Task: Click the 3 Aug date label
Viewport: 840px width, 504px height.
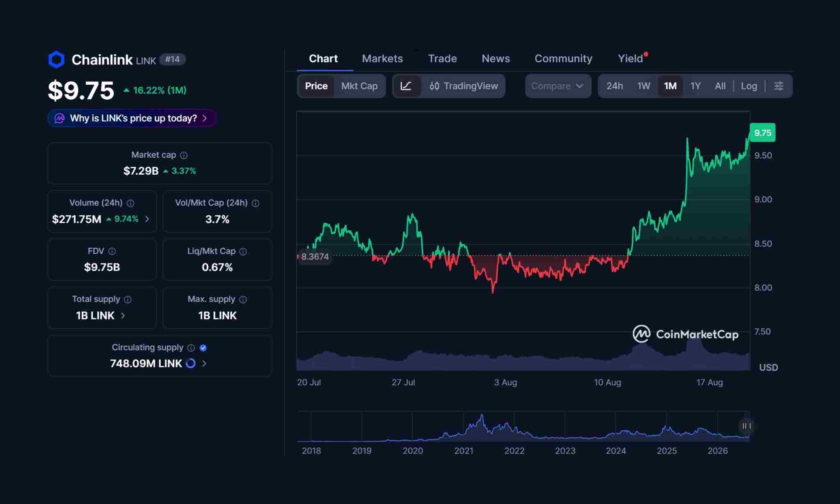Action: coord(505,382)
